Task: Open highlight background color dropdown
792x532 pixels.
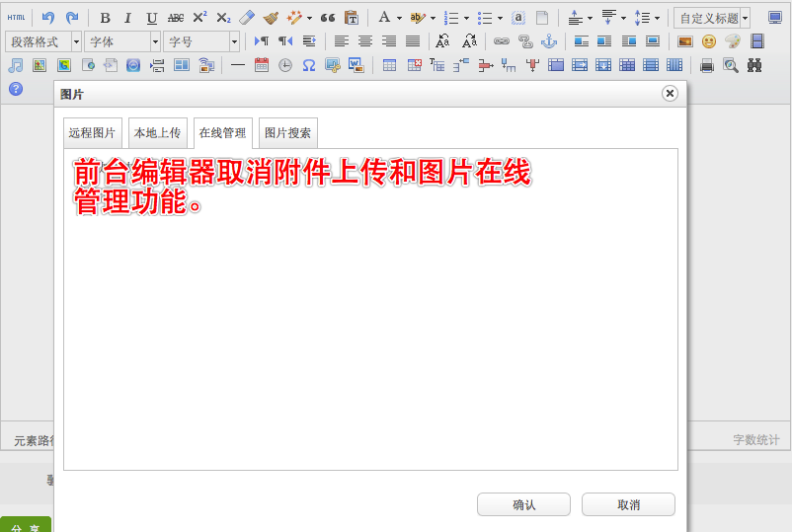Action: point(433,18)
